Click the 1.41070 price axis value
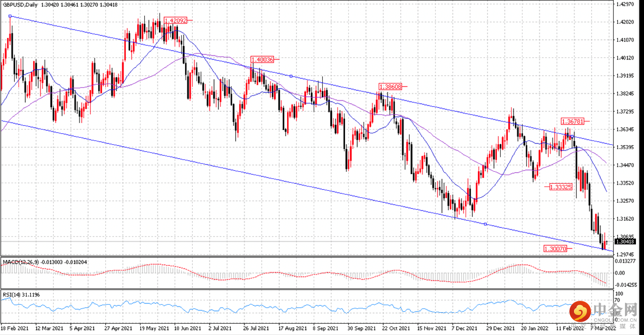Viewport: 644px width, 335px height. click(x=625, y=40)
